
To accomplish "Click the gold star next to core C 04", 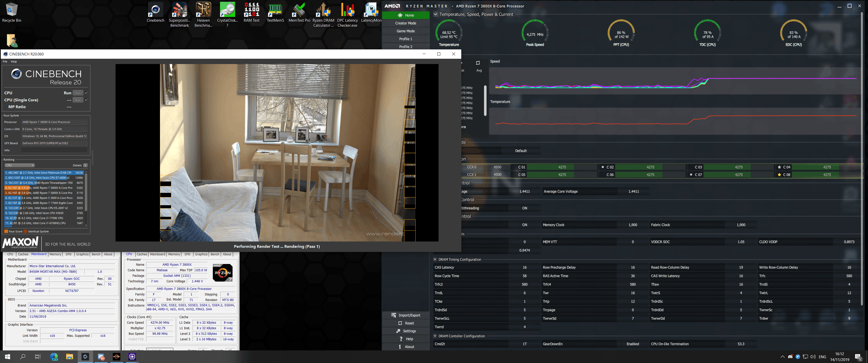I will (779, 167).
